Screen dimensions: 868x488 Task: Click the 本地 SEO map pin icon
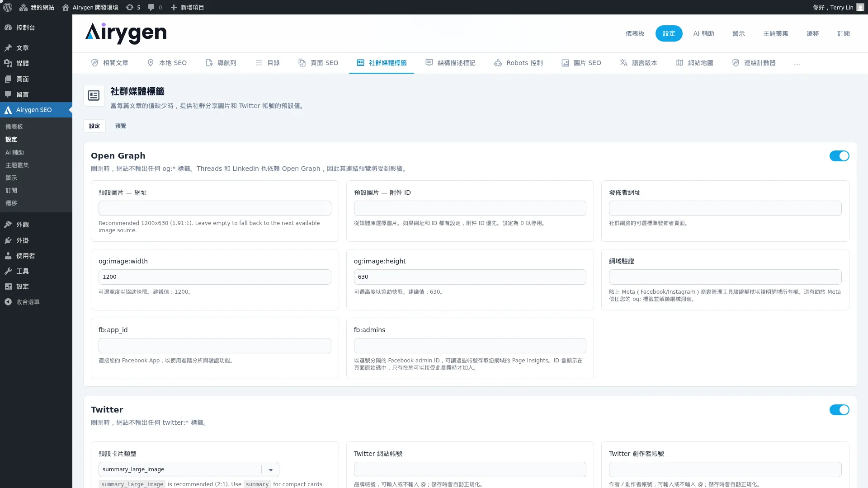point(151,63)
